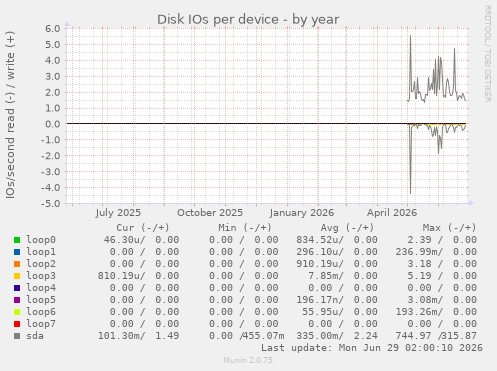497x371 pixels.
Task: Select the loop1 device label
Action: tap(41, 252)
